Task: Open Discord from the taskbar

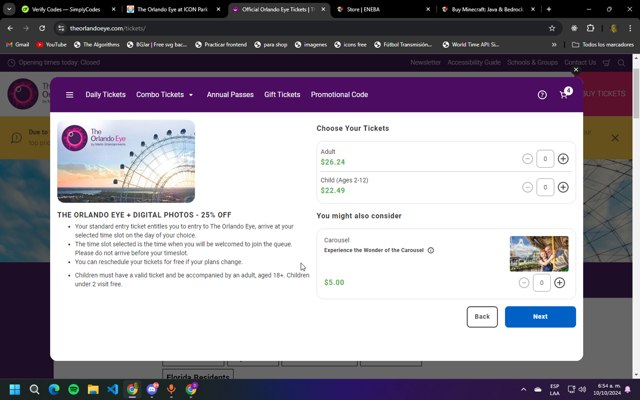Action: click(x=152, y=389)
